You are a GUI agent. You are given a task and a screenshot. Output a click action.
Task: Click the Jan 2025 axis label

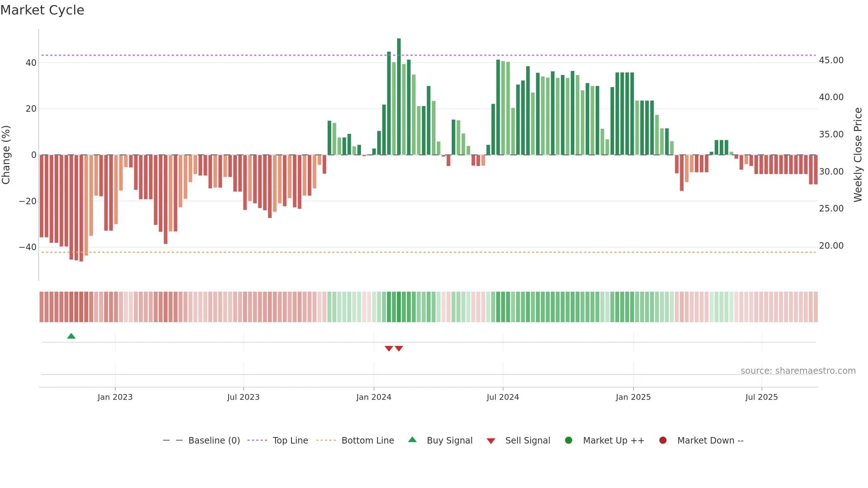633,397
